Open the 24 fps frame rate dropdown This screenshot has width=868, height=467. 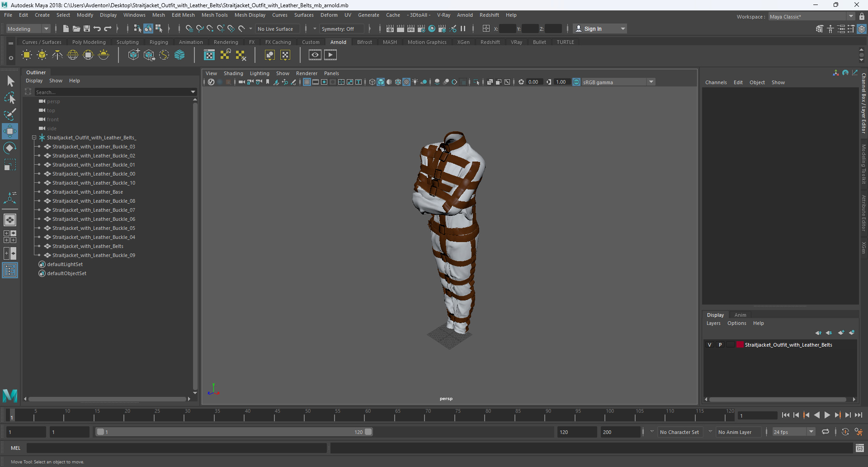[x=793, y=432]
